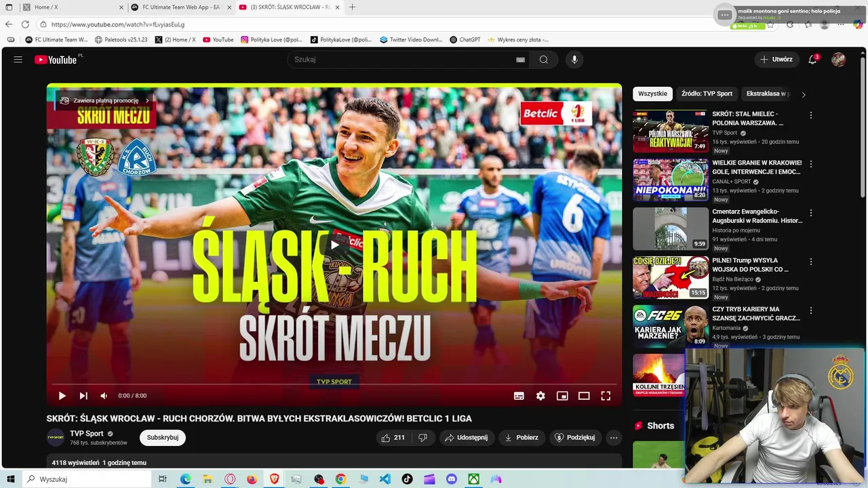
Task: Open Discord from the taskbar
Action: [452, 479]
